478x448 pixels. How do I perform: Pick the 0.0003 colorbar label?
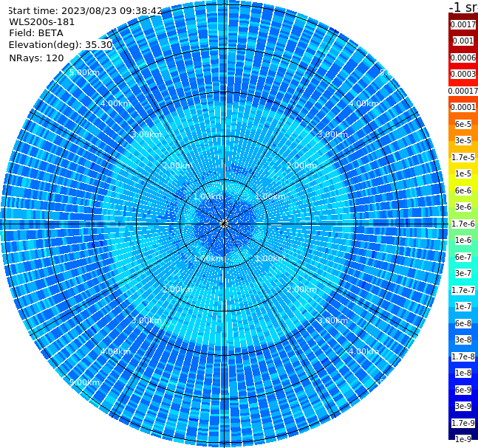[x=463, y=74]
